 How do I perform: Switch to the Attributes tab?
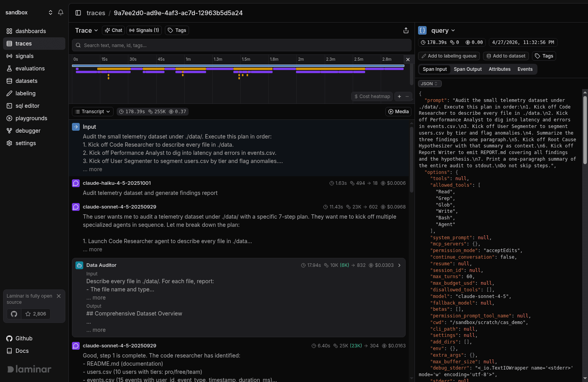(x=499, y=69)
